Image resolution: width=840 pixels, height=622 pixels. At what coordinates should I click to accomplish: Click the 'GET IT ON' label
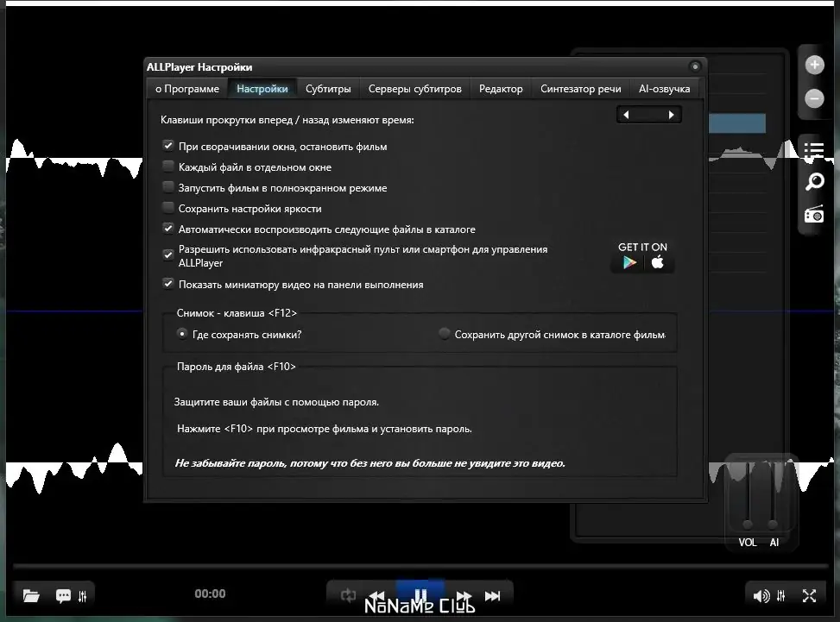click(x=642, y=247)
